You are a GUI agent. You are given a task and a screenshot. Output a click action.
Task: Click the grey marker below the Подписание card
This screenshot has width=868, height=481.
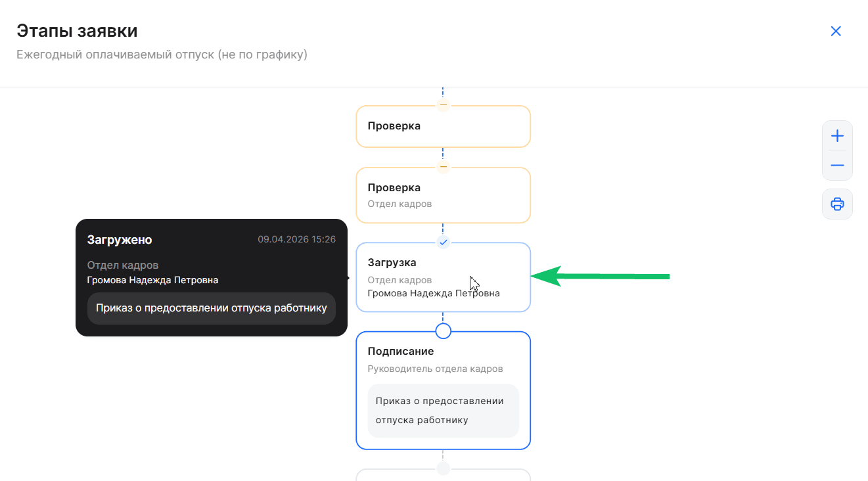coord(443,468)
